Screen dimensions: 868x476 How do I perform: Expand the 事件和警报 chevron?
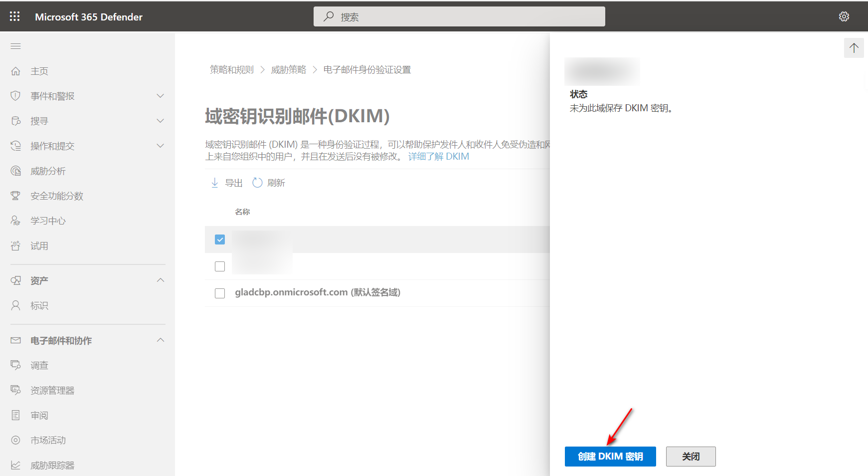coord(161,96)
